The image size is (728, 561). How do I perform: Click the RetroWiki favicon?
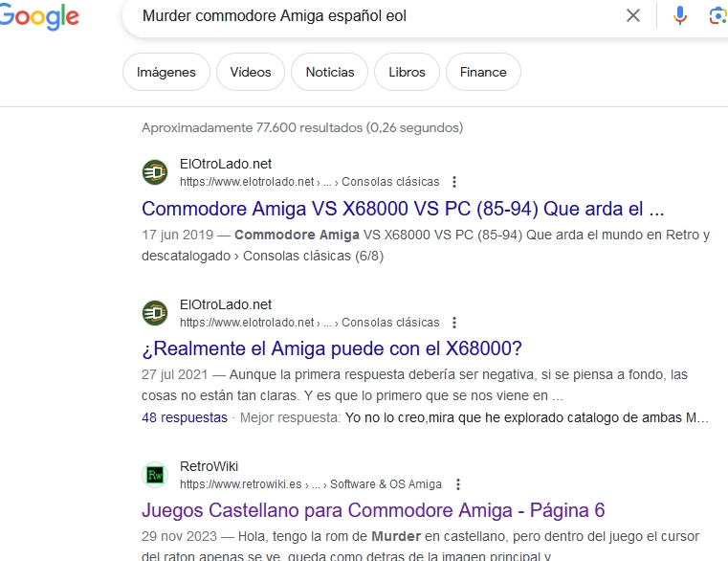coord(155,475)
